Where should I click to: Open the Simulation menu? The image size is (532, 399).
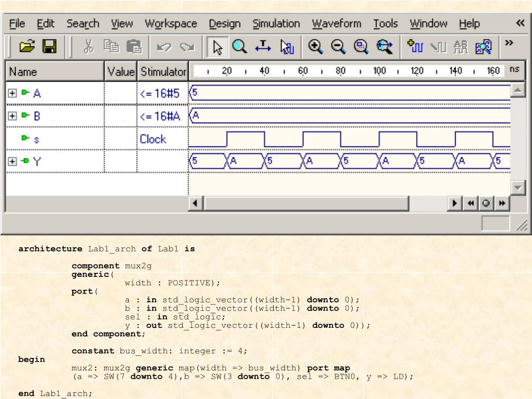click(x=276, y=23)
